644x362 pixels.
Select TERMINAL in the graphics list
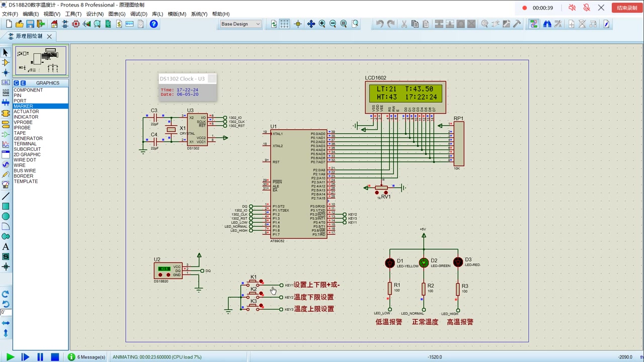click(x=25, y=144)
